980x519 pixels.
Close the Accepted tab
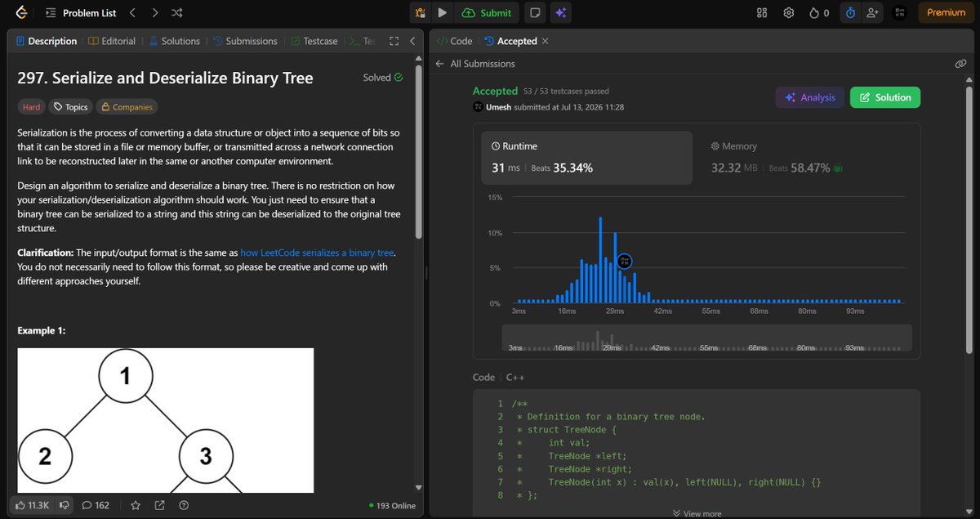(x=546, y=41)
